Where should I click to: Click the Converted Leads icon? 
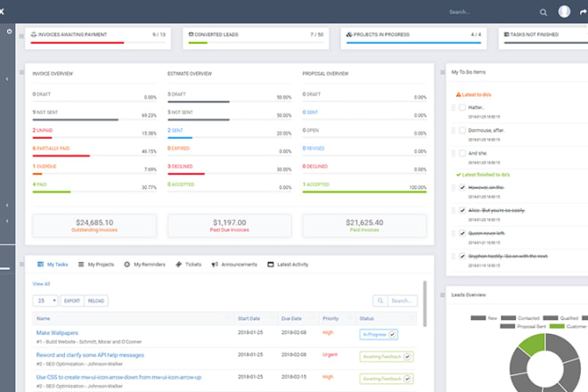191,34
